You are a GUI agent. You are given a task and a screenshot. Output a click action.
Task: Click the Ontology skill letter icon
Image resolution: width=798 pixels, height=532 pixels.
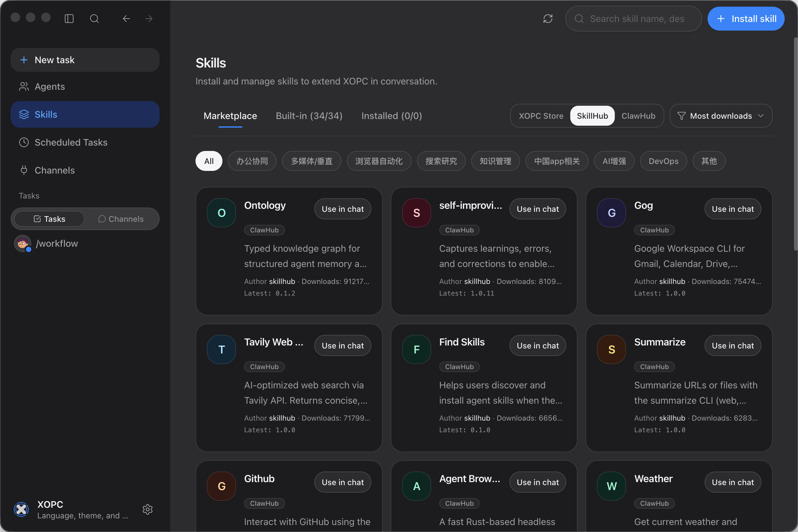[221, 213]
